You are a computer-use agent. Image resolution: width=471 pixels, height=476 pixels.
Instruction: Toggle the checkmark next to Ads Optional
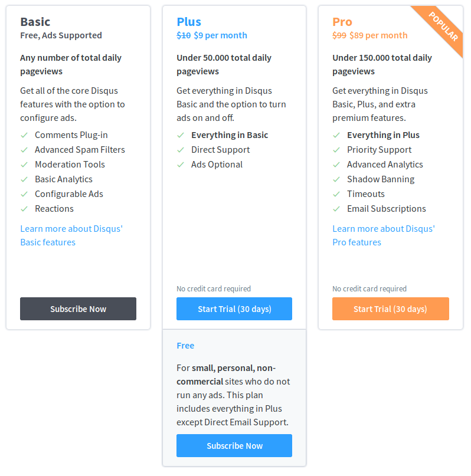pos(181,164)
